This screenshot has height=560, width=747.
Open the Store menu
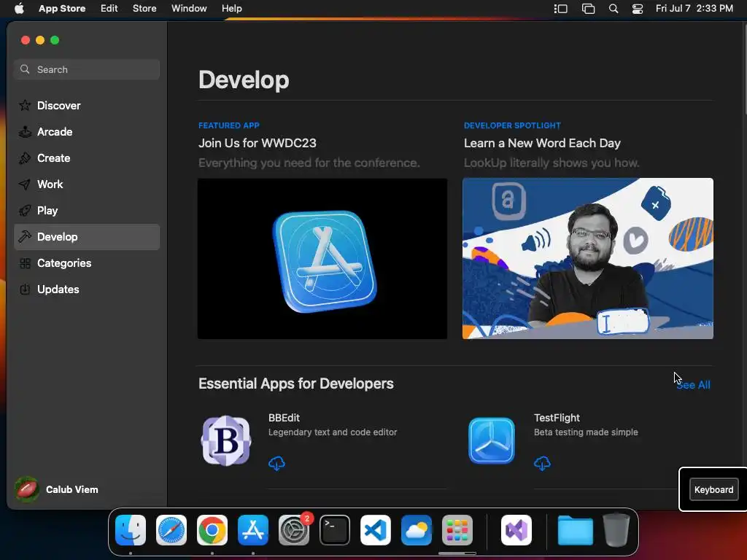[x=144, y=9]
